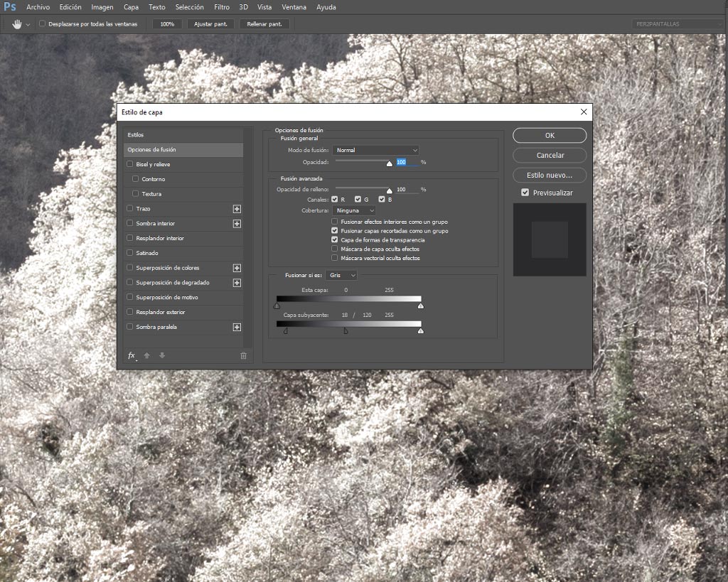Check Máscara vectorial oculta efectos
This screenshot has height=582, width=728.
334,257
